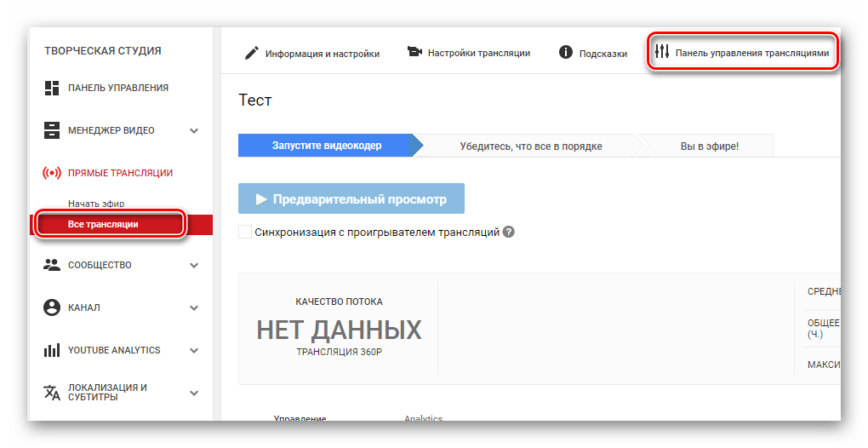Select the Убедитесь, что все в порядке step
The height and width of the screenshot is (448, 868).
[531, 146]
